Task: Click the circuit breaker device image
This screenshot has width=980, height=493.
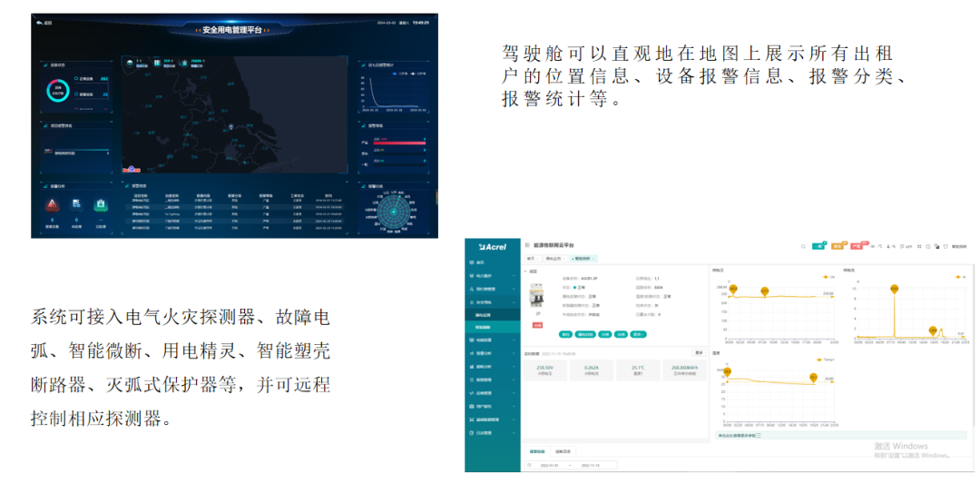Action: click(x=537, y=294)
